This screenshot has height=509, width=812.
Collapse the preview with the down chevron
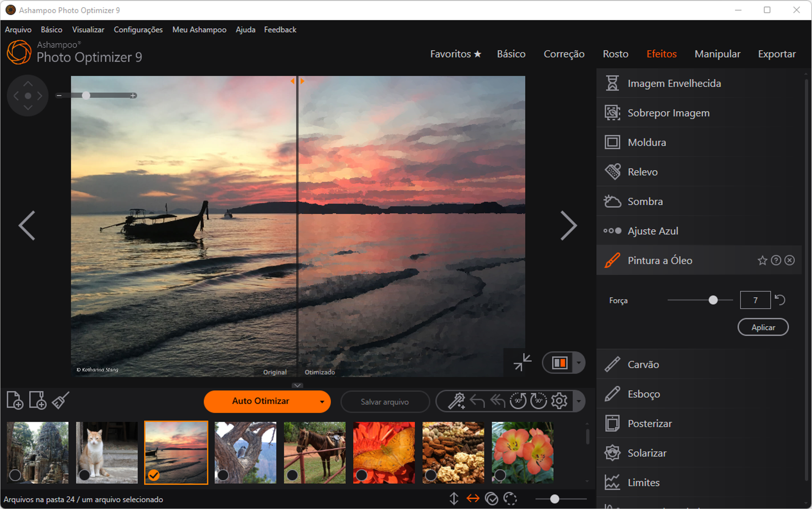[x=297, y=385]
